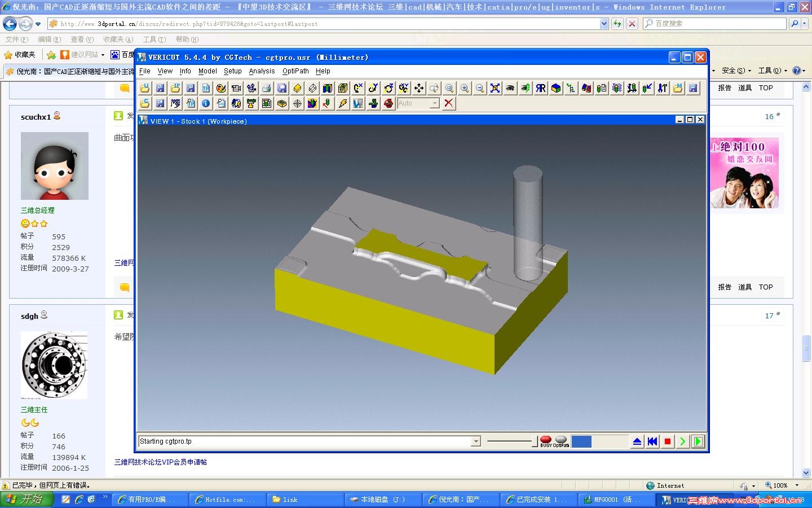Click Single Step green arrow button
The height and width of the screenshot is (508, 812).
click(683, 441)
